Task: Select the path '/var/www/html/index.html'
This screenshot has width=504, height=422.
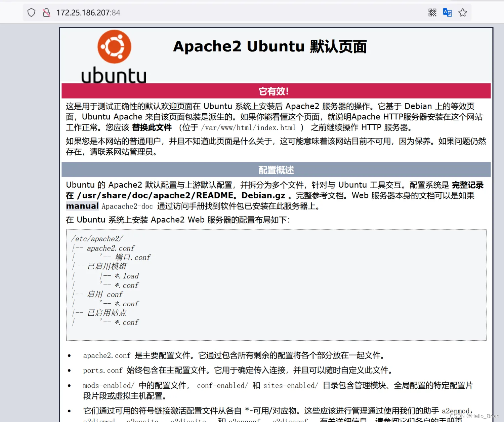Action: coord(248,128)
